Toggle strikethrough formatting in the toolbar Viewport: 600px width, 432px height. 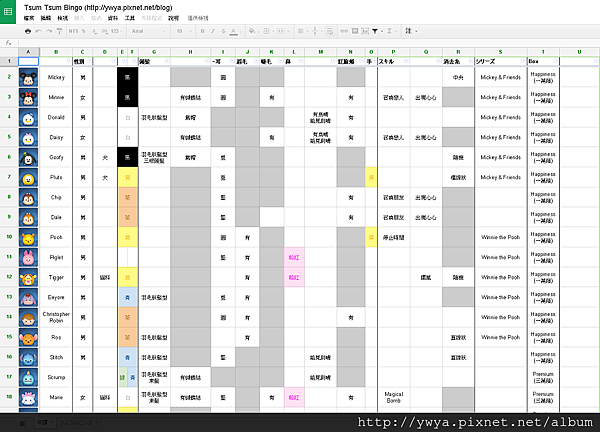tap(223, 31)
